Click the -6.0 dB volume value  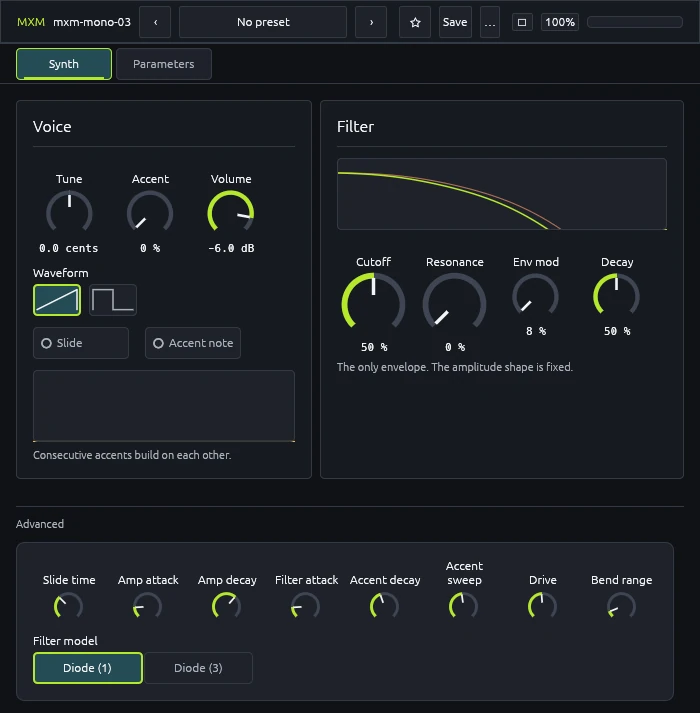coord(231,248)
